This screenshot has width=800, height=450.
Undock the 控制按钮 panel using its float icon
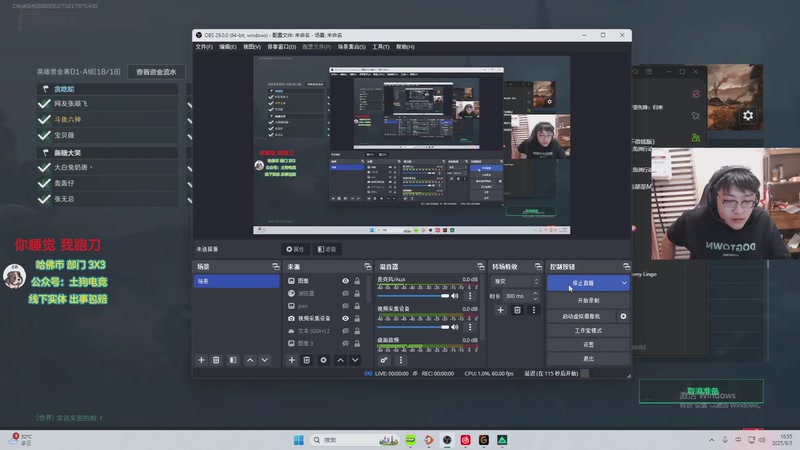click(x=626, y=267)
